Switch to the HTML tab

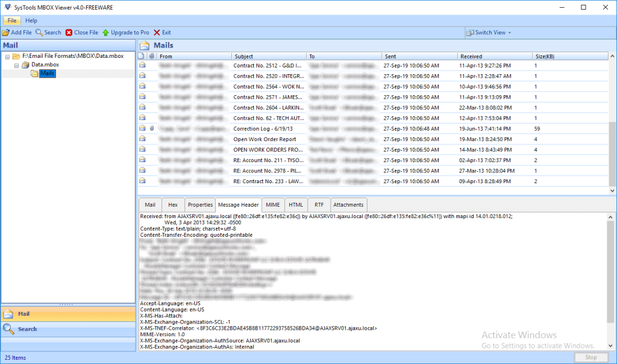coord(296,205)
